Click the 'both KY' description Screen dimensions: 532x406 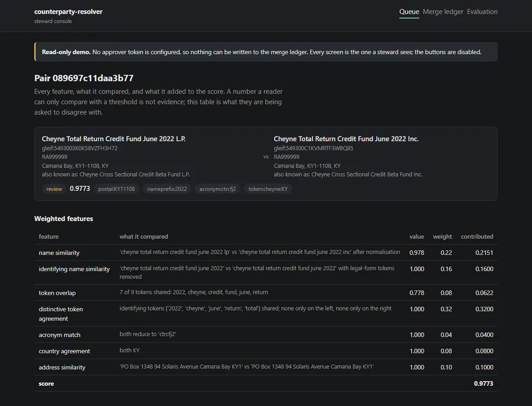click(129, 351)
